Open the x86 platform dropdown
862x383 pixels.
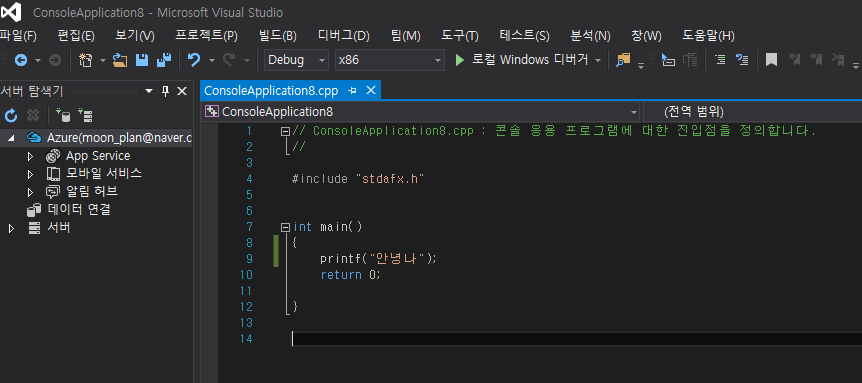(438, 60)
